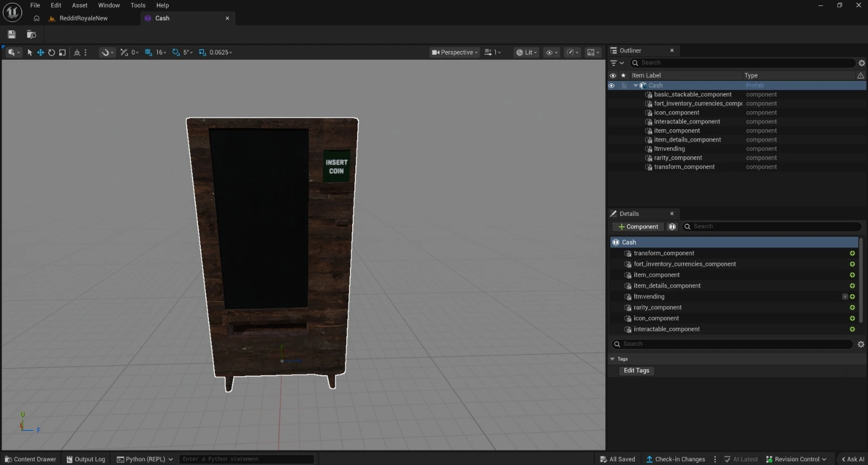Toggle rotation snapping icon

pyautogui.click(x=176, y=53)
